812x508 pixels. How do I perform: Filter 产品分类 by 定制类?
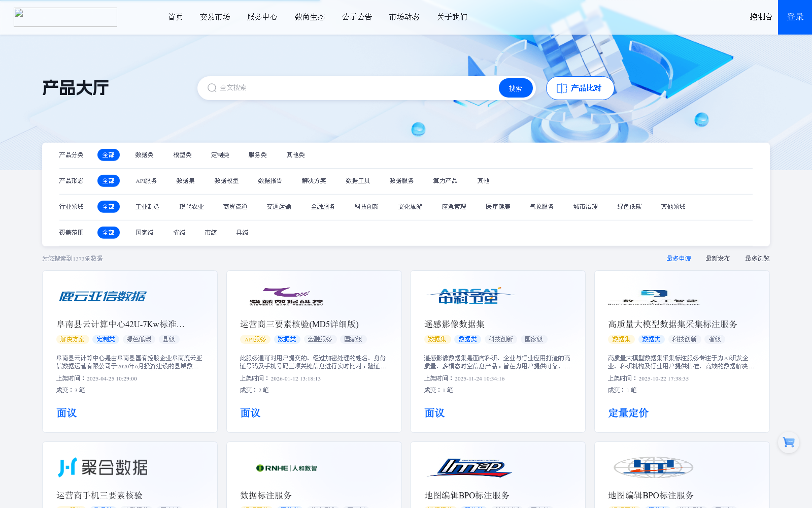[220, 155]
